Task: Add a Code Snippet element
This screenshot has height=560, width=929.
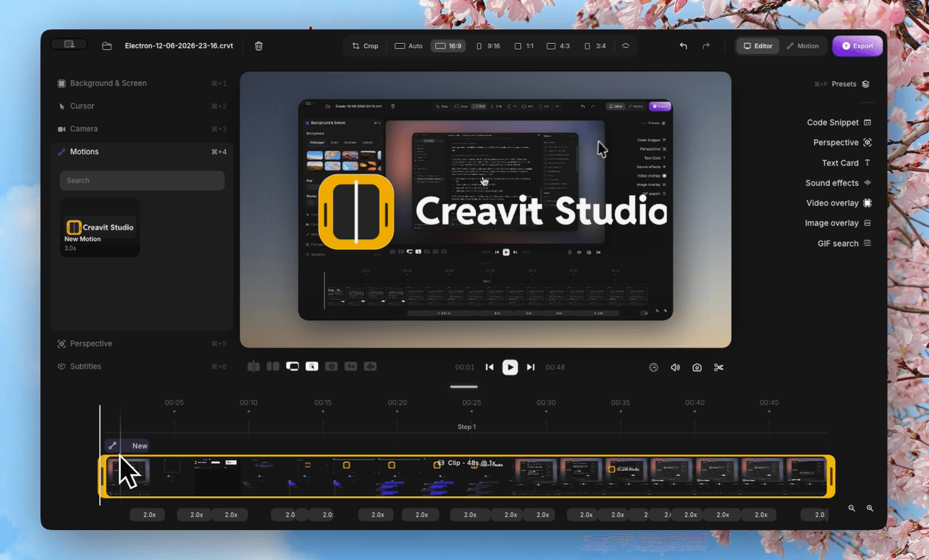Action: tap(839, 122)
